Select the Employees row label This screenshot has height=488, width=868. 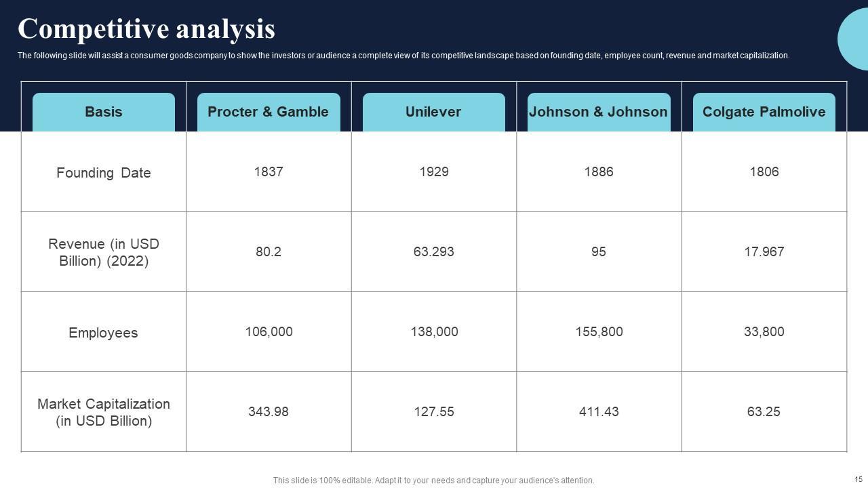[x=103, y=333]
